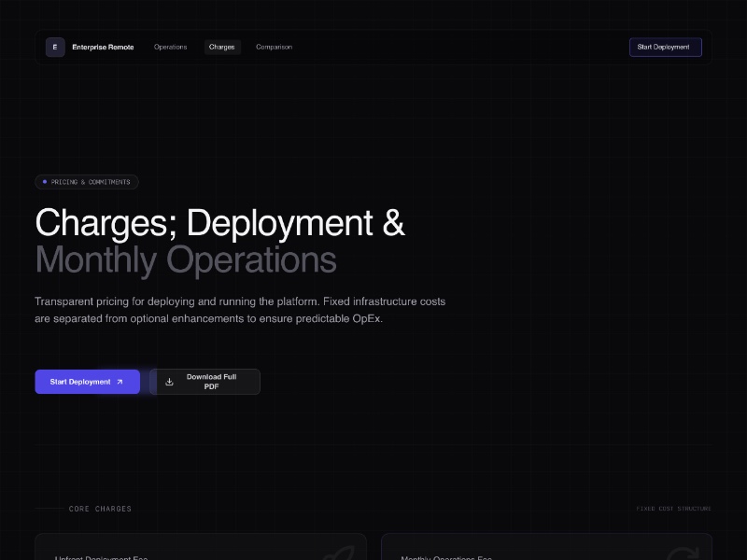Click the Download Full PDF text
Viewport: 747px width, 560px height.
(x=211, y=382)
